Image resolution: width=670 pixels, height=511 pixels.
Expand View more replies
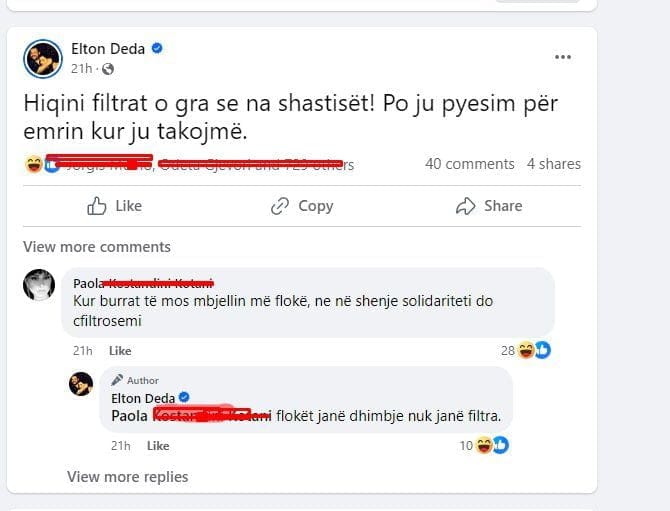tap(127, 477)
